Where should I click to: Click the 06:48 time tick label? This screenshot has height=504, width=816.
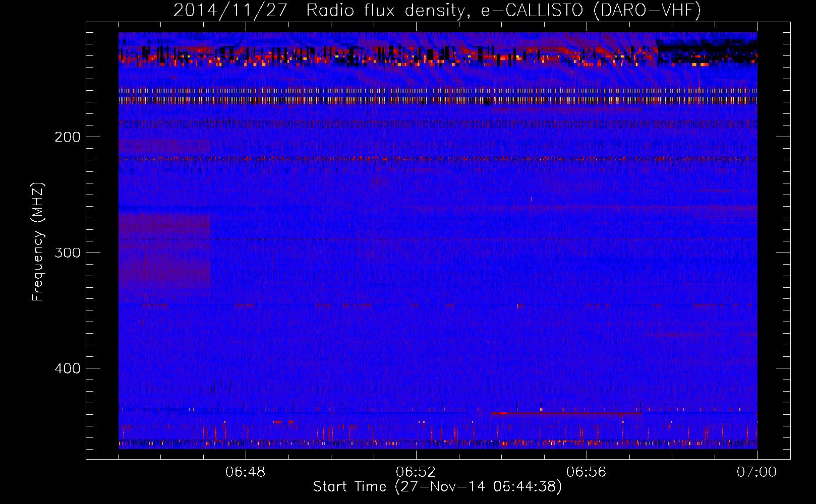[246, 472]
